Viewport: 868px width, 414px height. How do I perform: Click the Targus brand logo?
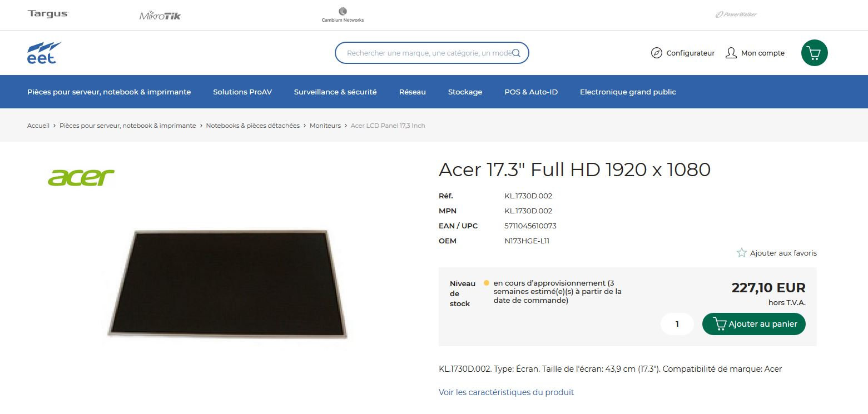coord(48,14)
